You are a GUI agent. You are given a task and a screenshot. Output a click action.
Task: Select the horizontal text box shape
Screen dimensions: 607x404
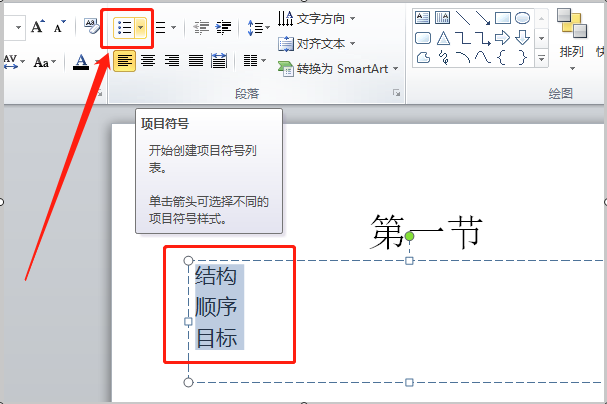(x=422, y=17)
